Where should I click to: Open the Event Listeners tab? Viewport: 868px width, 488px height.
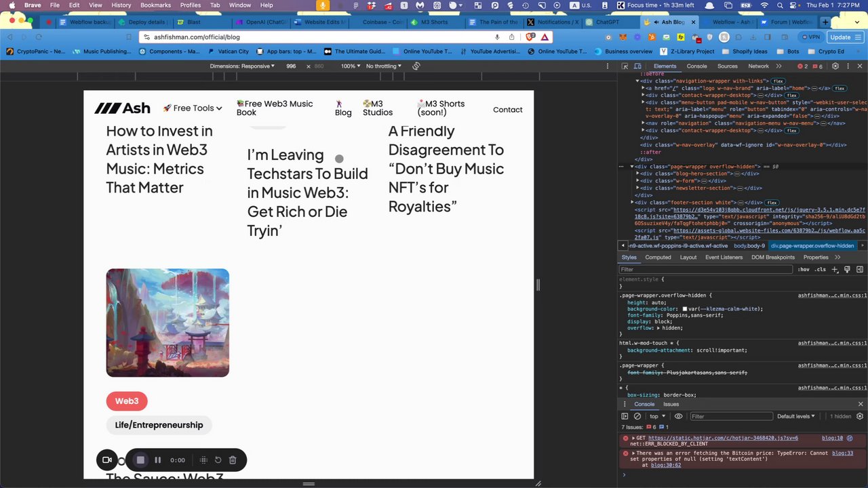coord(724,258)
